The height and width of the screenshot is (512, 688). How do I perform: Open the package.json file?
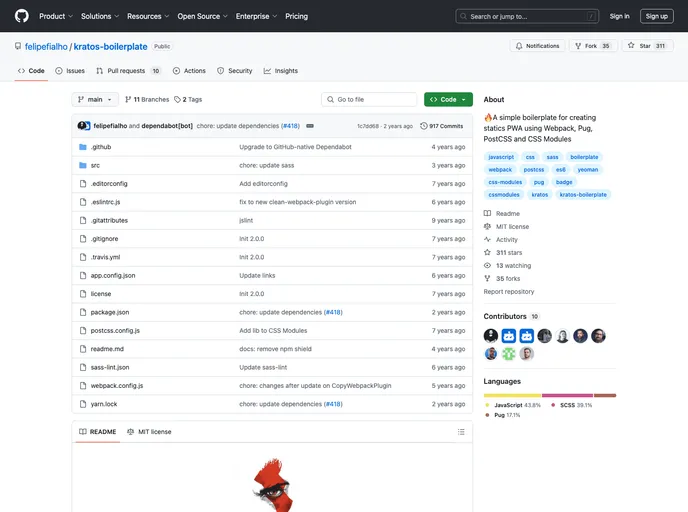(110, 312)
